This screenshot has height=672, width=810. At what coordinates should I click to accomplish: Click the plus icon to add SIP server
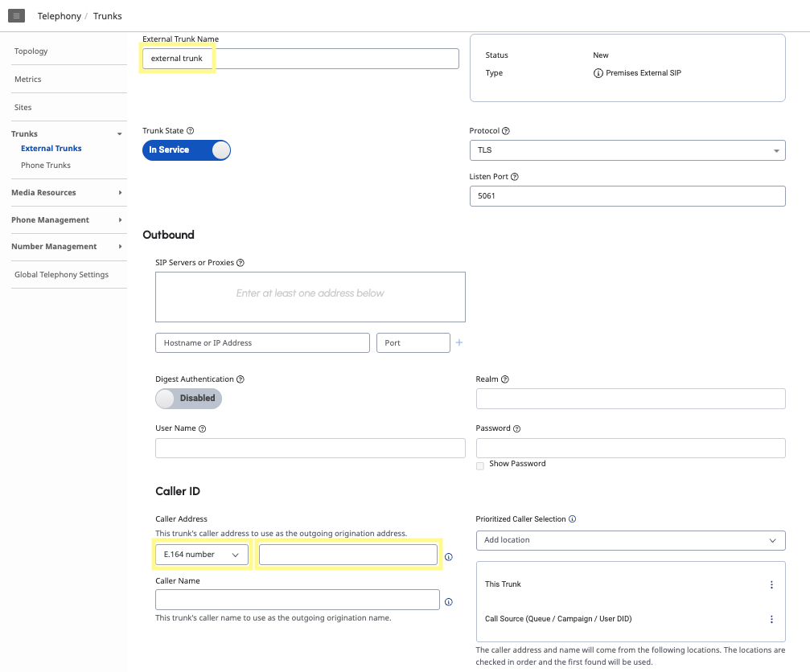(459, 342)
